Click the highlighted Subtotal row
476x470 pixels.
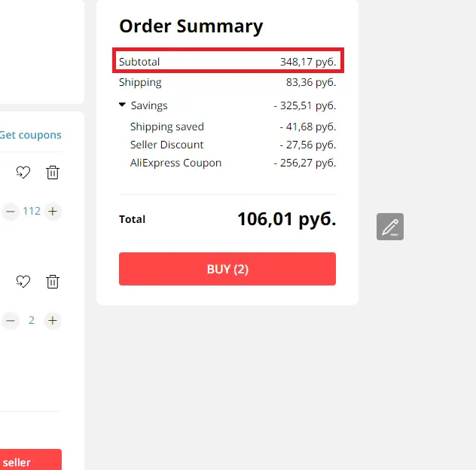pos(228,60)
